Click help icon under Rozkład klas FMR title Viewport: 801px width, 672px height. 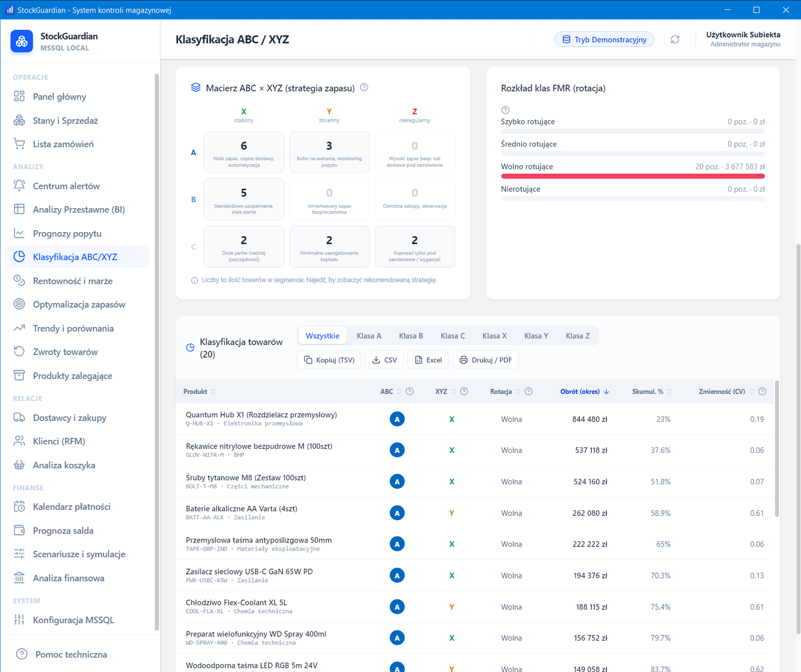505,110
